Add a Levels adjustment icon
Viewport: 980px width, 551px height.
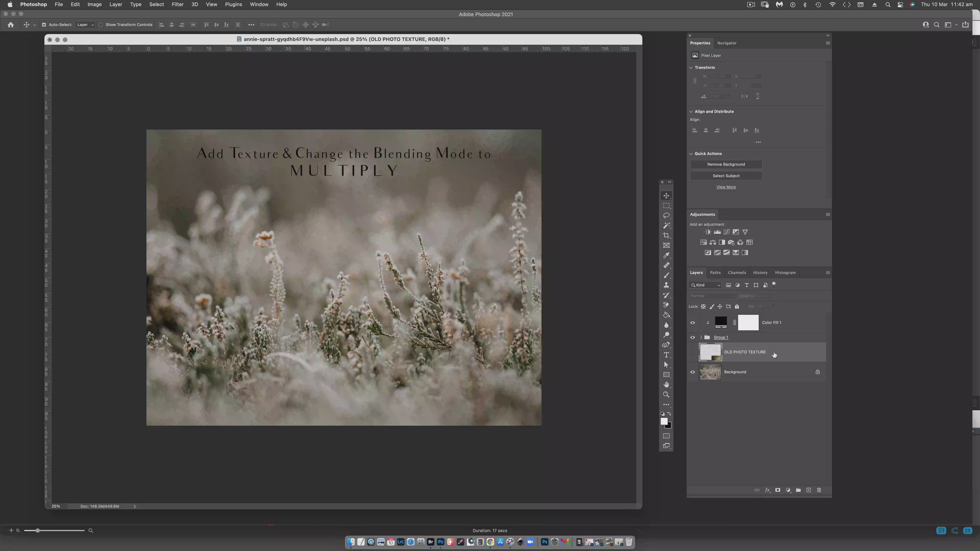pyautogui.click(x=717, y=232)
